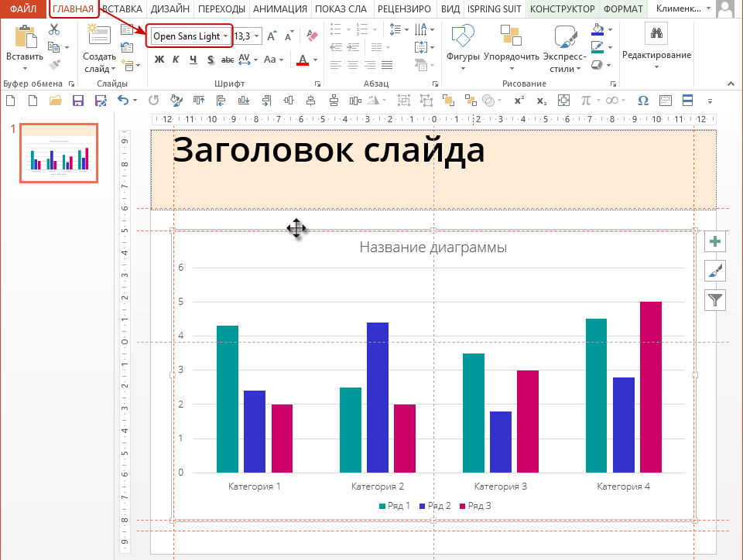This screenshot has width=743, height=560.
Task: Click the Save floppy disk icon
Action: tap(77, 100)
